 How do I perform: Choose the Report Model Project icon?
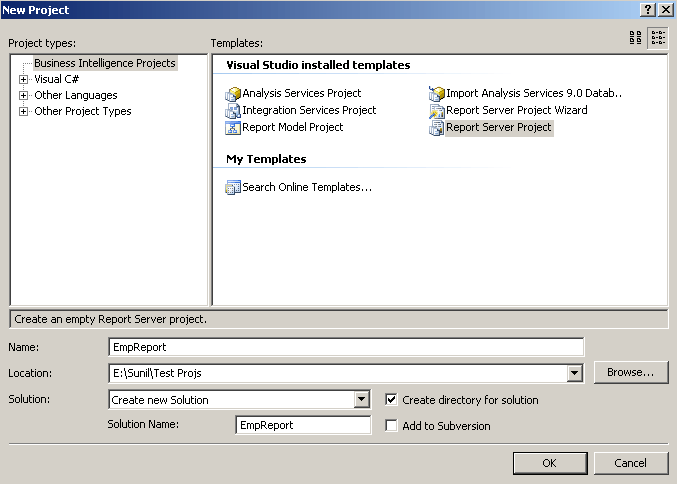click(x=234, y=128)
